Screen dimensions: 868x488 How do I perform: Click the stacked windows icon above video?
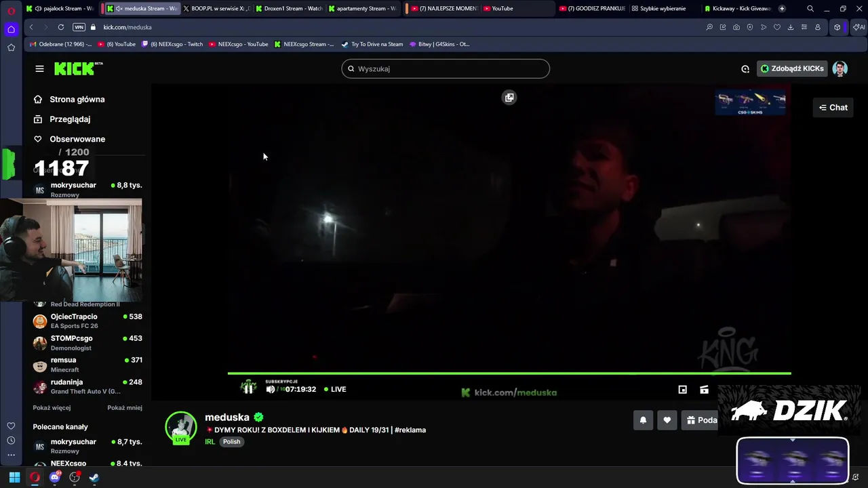point(509,98)
